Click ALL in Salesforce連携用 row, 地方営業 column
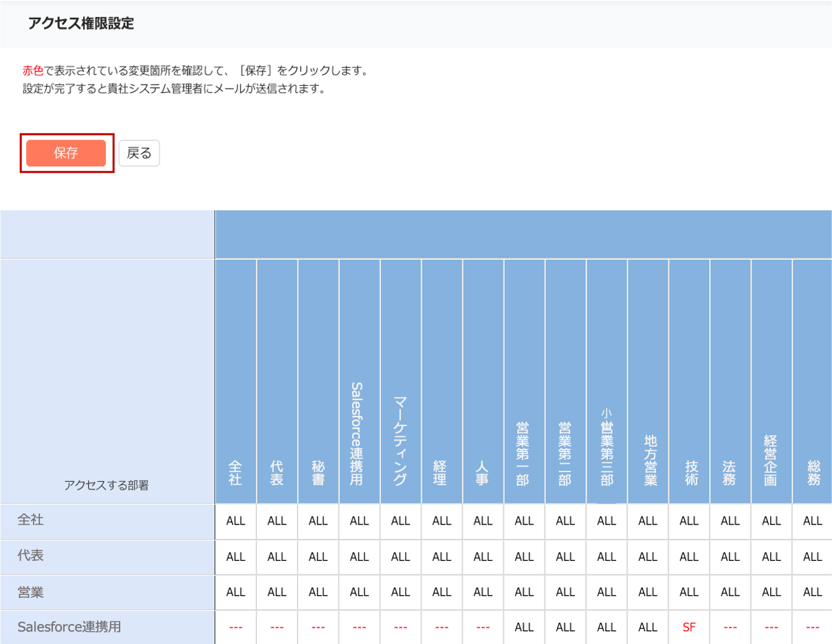The width and height of the screenshot is (832, 644). pos(648,628)
